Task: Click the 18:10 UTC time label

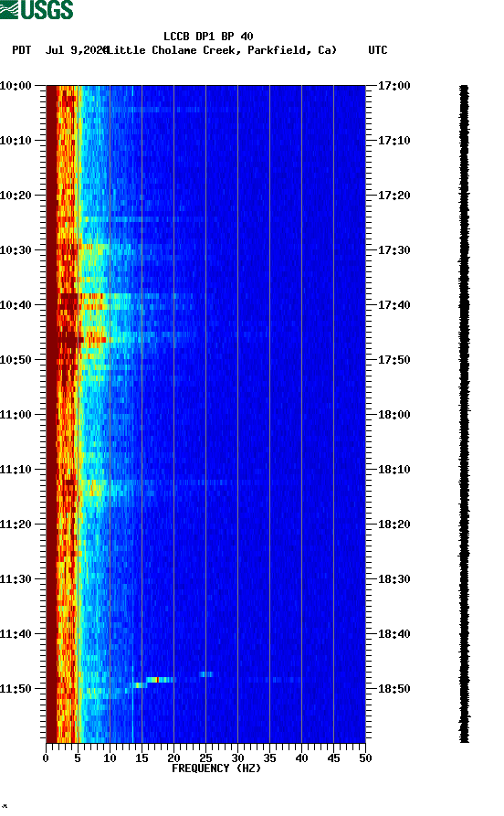Action: point(394,470)
